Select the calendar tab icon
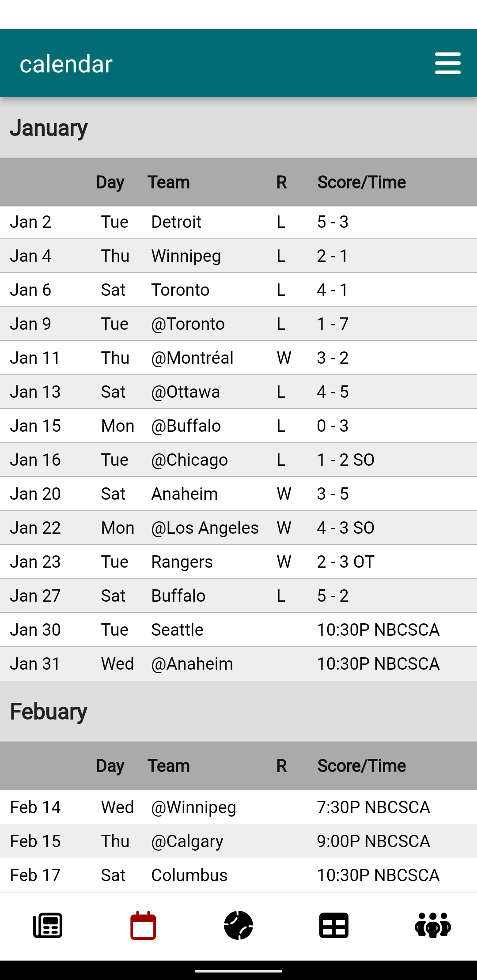Viewport: 477px width, 980px height. [x=143, y=925]
